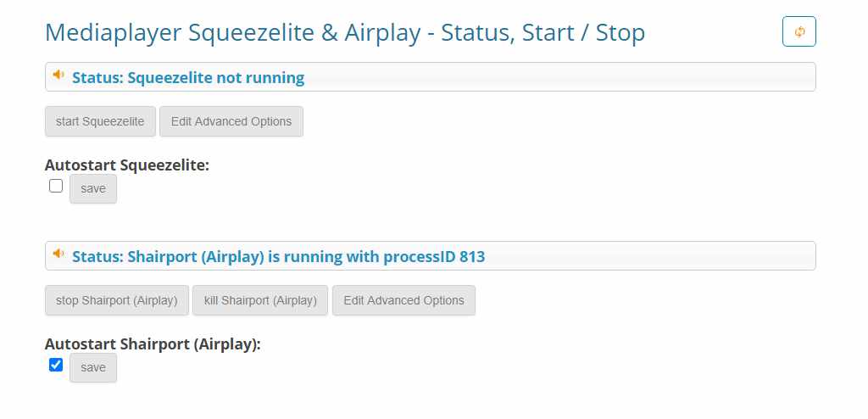Stop the Shairport (Airplay) service
The image size is (868, 419).
[117, 300]
